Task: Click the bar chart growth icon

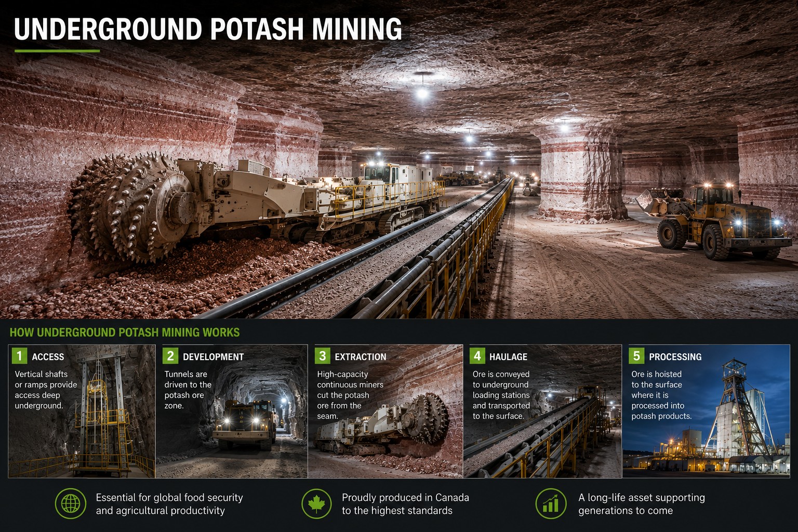Action: [551, 503]
